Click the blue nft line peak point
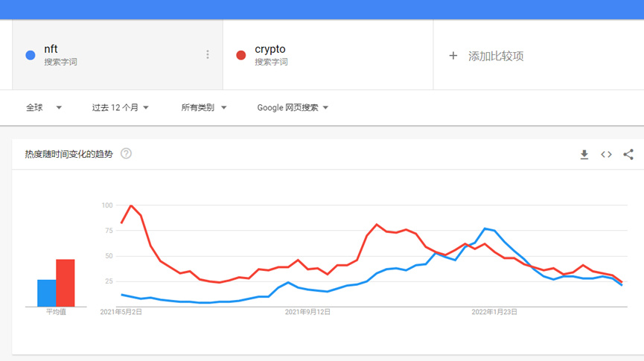Image resolution: width=644 pixels, height=361 pixels. coord(485,229)
